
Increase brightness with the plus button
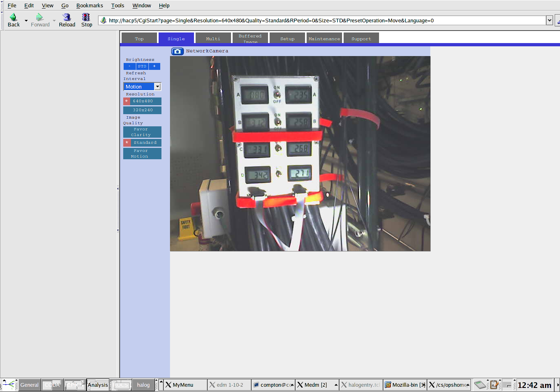click(x=155, y=66)
